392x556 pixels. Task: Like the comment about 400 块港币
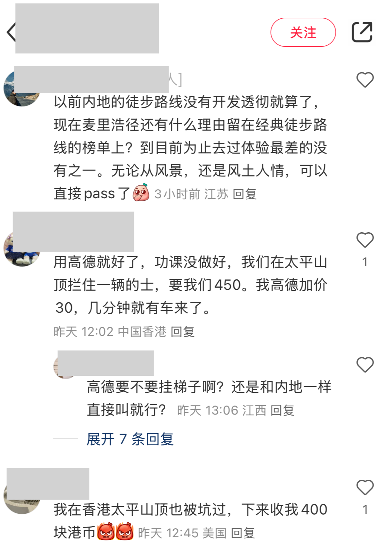[365, 487]
